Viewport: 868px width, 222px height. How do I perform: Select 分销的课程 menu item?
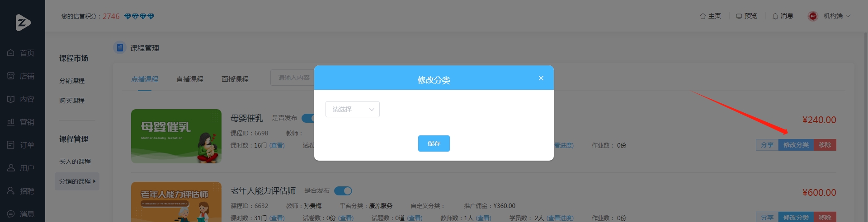pyautogui.click(x=77, y=181)
